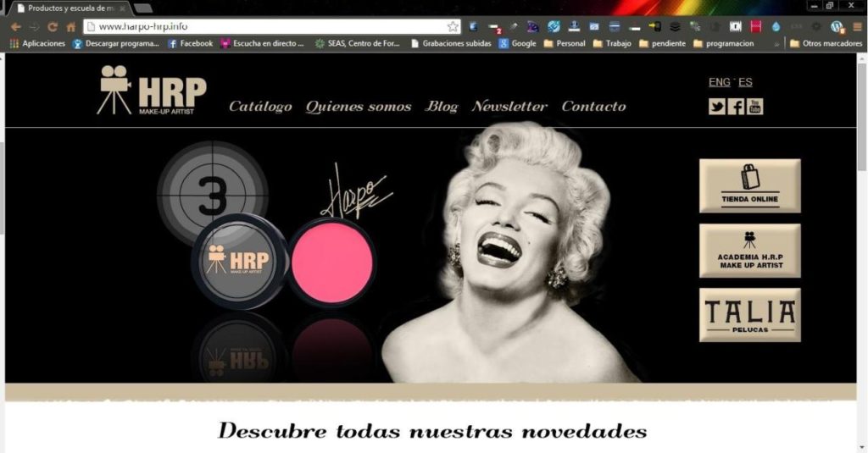The width and height of the screenshot is (868, 453).
Task: Click the Tienda Online button
Action: [749, 185]
